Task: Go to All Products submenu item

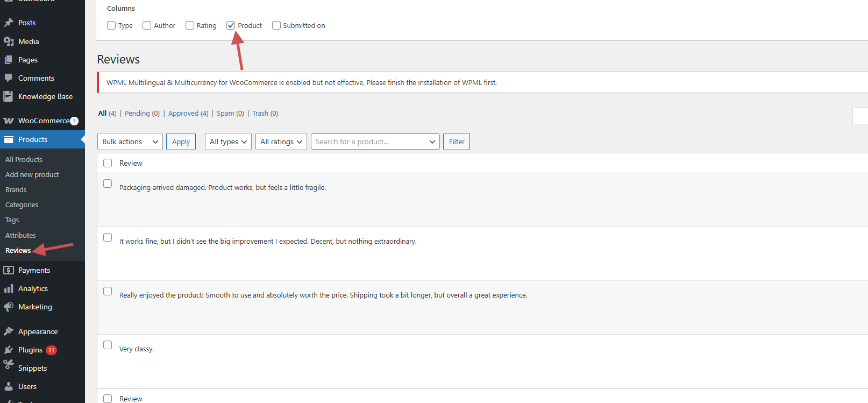Action: pyautogui.click(x=24, y=159)
